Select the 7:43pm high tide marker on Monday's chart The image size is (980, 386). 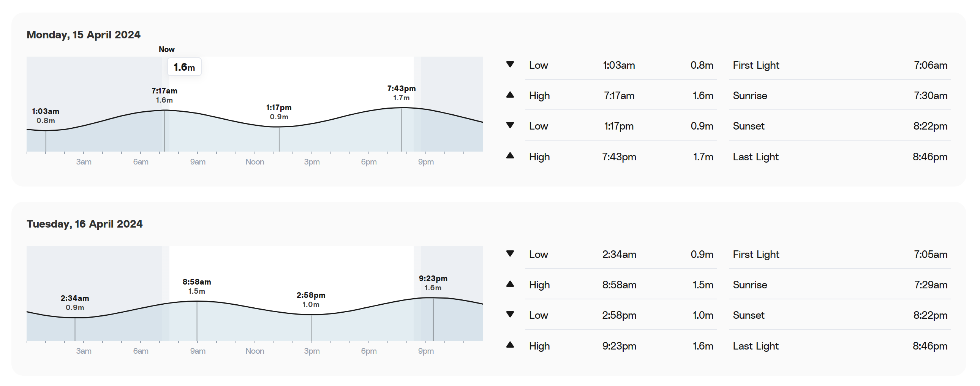tap(401, 93)
